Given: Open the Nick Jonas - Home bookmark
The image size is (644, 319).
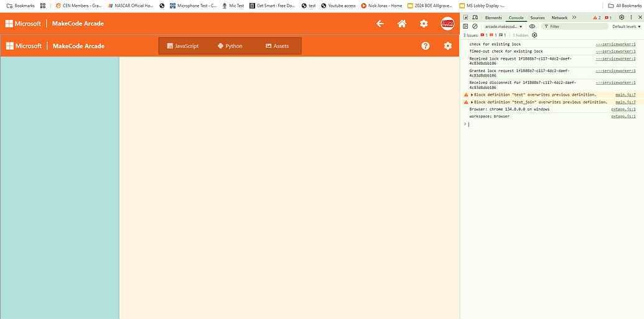Looking at the screenshot, I should click(x=381, y=6).
